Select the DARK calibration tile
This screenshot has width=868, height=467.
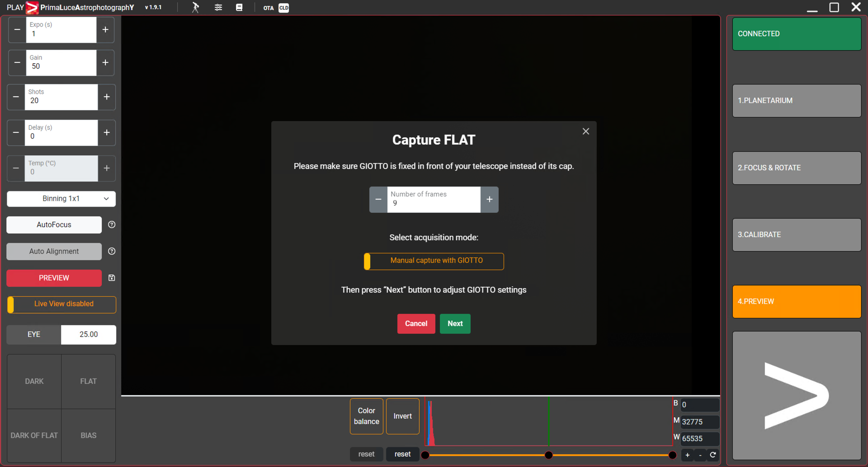pos(34,382)
